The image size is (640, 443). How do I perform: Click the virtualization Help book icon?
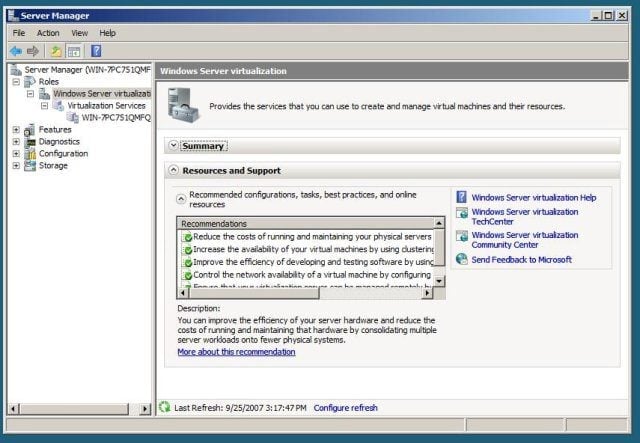tap(461, 197)
